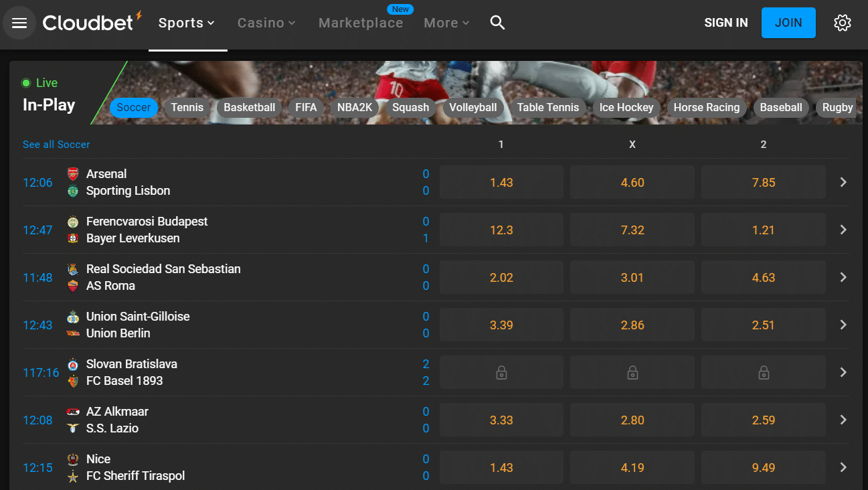Click the Cloudbet logo
This screenshot has height=490, width=868.
[x=92, y=21]
